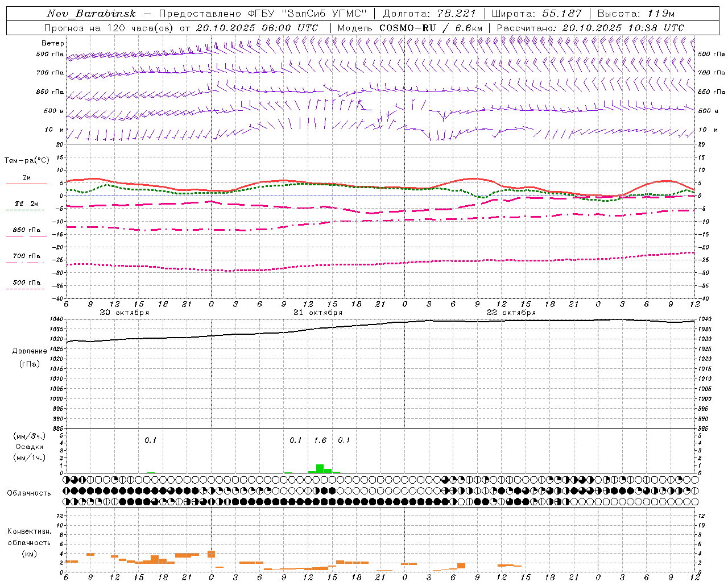The image size is (728, 582).
Task: Click the left '500 м' wind level label
Action: pos(55,111)
